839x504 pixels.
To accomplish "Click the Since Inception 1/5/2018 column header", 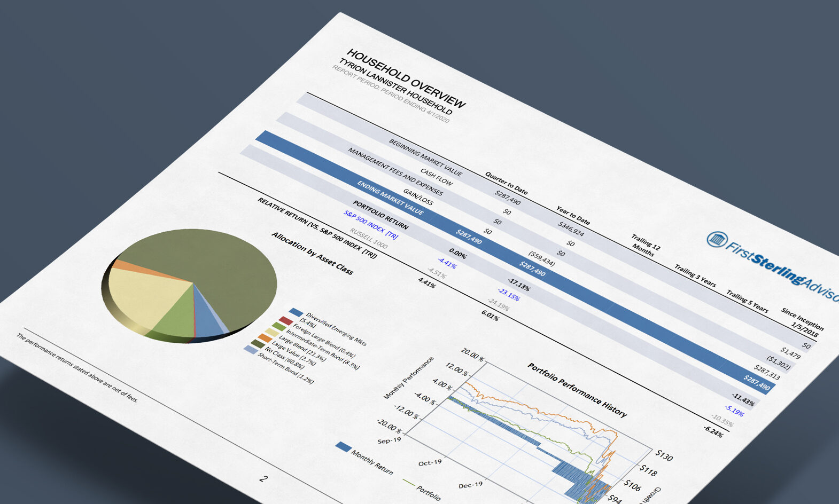I will 802,322.
